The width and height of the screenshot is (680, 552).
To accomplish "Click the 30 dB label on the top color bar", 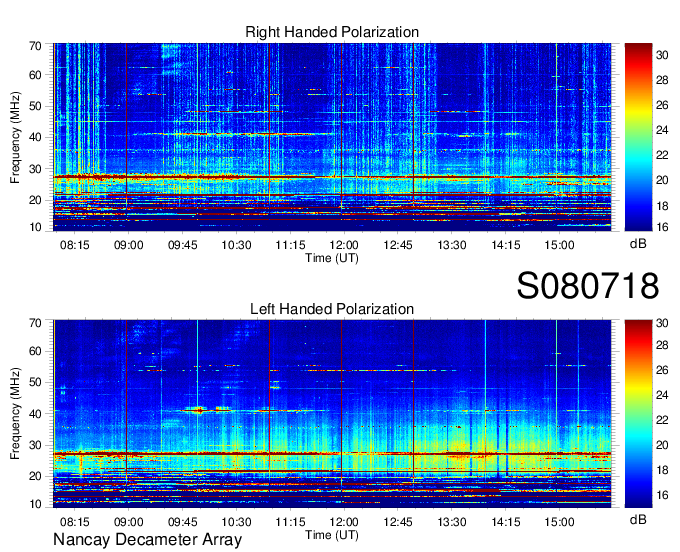I will 662,55.
